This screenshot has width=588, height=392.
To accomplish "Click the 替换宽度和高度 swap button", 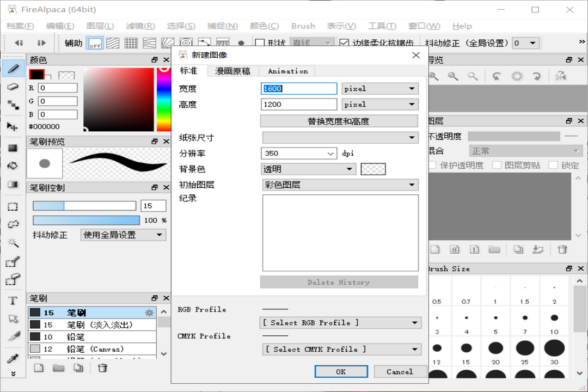I will (339, 121).
